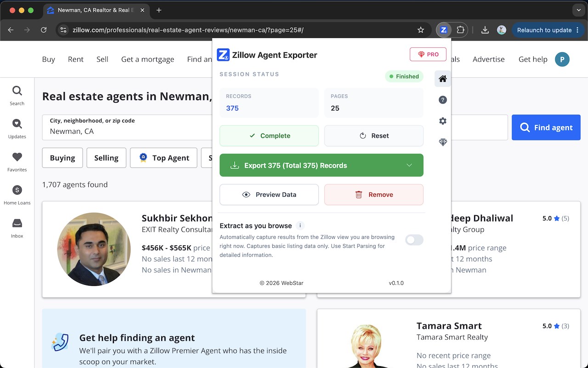Toggle the Extract as you browse switch
This screenshot has width=588, height=368.
point(414,240)
